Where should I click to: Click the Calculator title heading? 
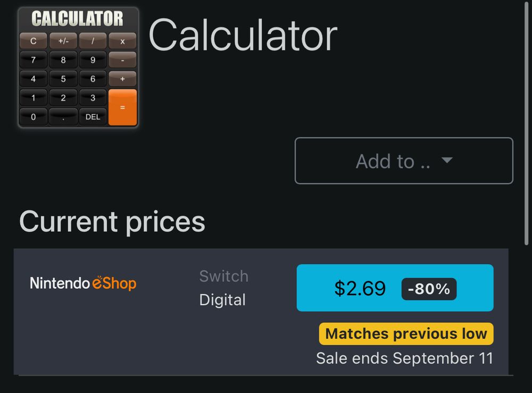point(243,36)
